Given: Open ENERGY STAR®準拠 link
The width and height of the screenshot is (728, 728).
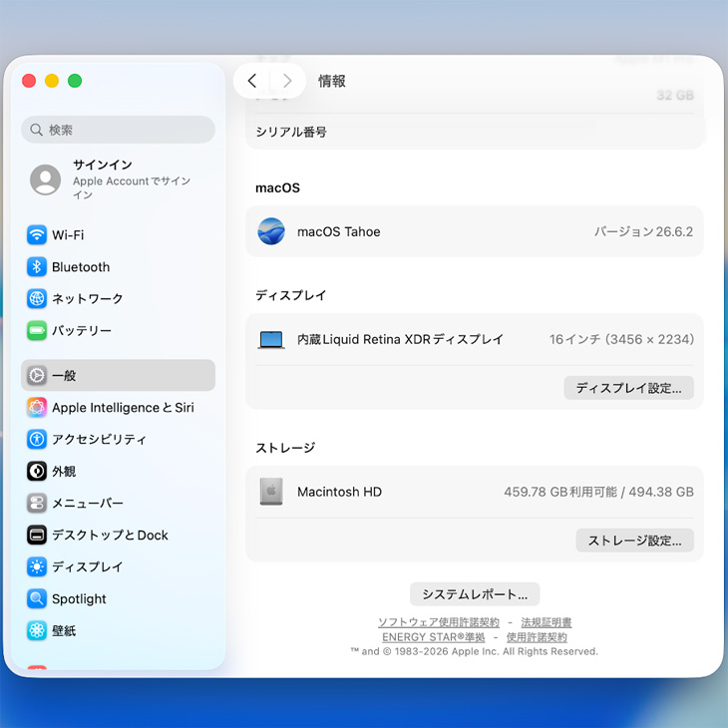Looking at the screenshot, I should pos(433,637).
